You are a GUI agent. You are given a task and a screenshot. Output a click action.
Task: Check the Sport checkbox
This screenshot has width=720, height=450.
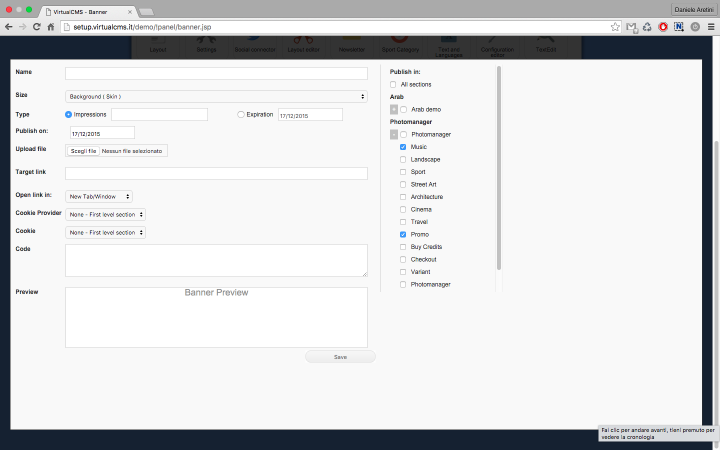pyautogui.click(x=403, y=172)
